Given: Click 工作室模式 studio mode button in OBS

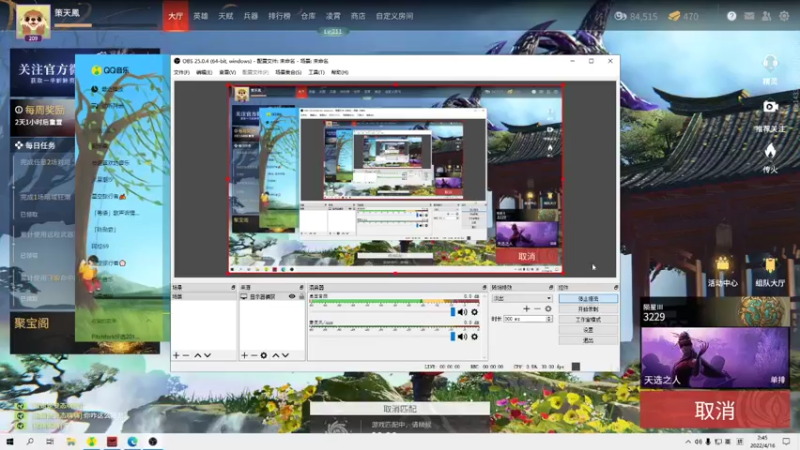Looking at the screenshot, I should coord(588,319).
